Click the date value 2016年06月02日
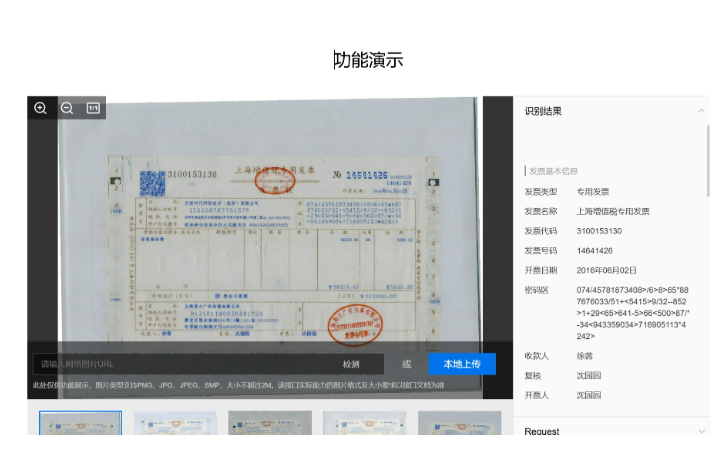The image size is (720, 450). coord(607,270)
